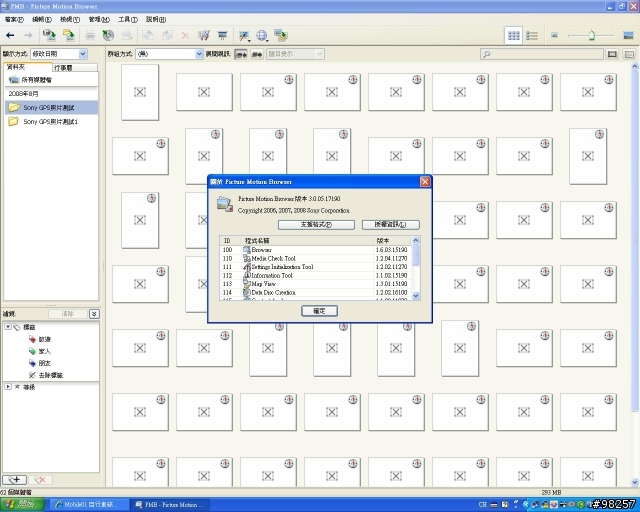Click the expand all groups button
This screenshot has width=640, height=512.
click(x=241, y=54)
